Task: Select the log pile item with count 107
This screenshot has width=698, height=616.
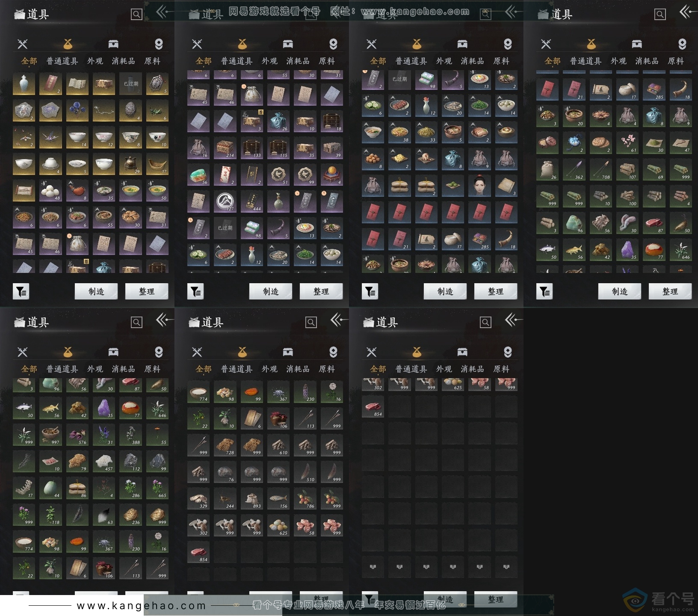Action: click(627, 169)
